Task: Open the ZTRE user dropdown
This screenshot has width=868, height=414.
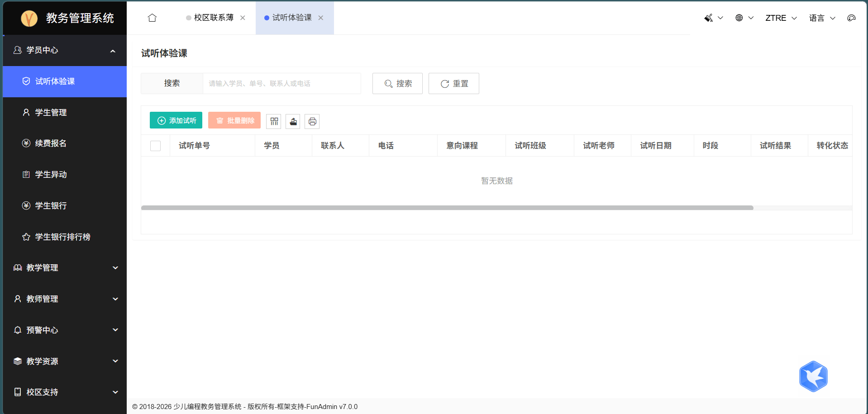Action: [x=781, y=18]
